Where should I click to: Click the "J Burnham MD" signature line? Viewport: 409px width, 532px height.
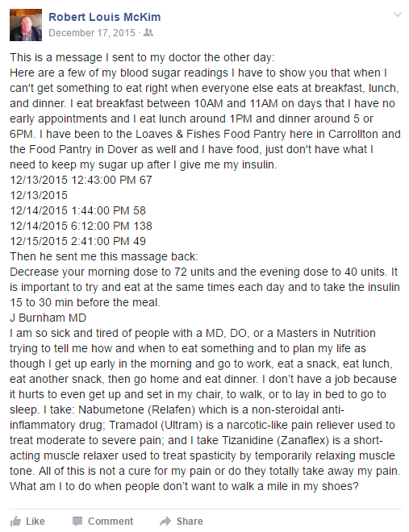[x=48, y=318]
